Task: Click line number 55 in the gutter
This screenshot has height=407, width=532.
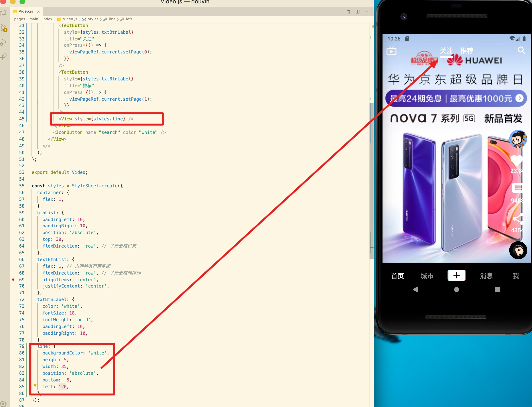Action: 22,186
